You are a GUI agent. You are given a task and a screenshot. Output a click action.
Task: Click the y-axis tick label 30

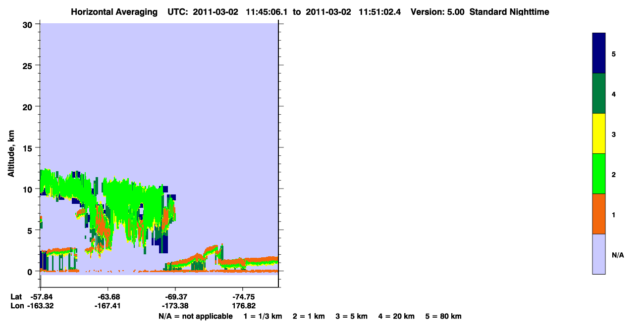pyautogui.click(x=29, y=24)
